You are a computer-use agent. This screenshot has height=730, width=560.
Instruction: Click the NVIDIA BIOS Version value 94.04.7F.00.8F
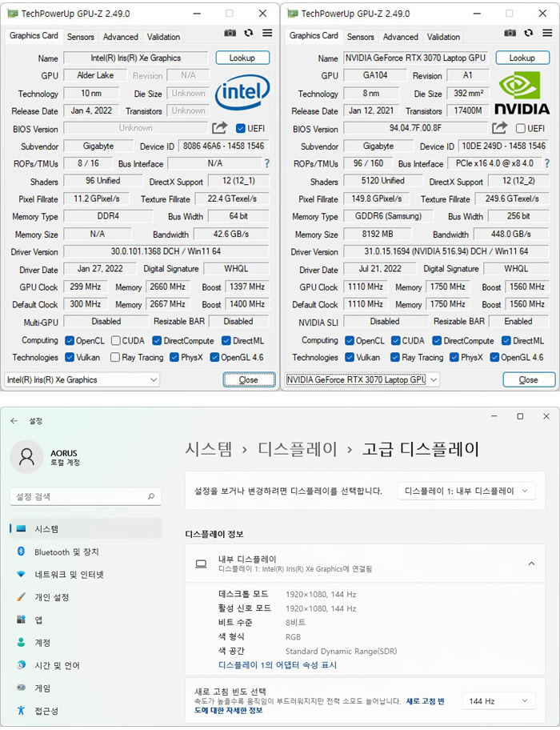click(x=415, y=127)
